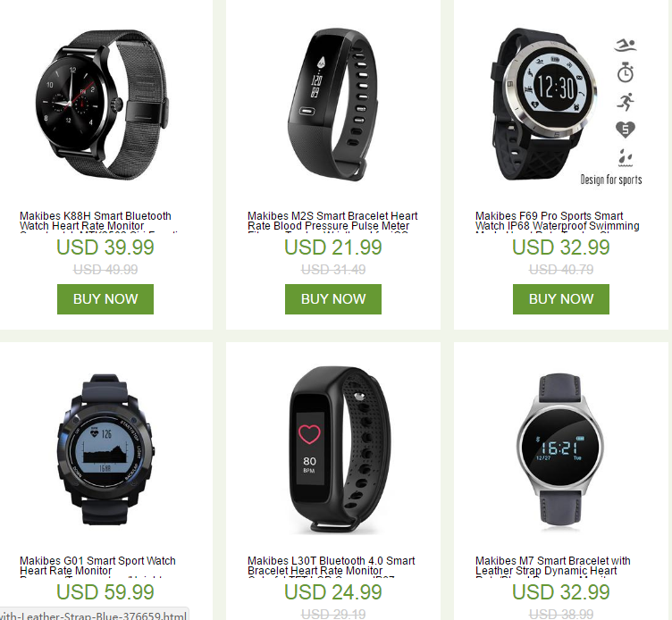Click the heart rate icon beside F69 watch

[x=626, y=130]
